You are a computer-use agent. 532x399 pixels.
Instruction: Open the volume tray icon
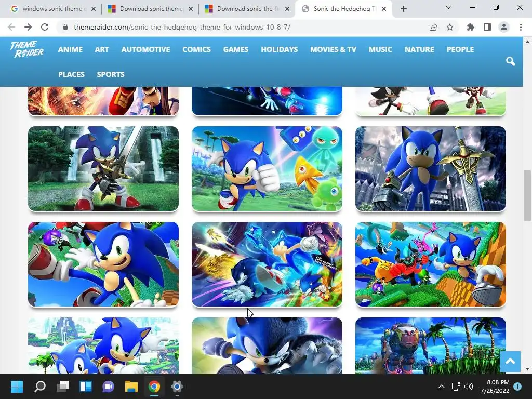pos(469,387)
